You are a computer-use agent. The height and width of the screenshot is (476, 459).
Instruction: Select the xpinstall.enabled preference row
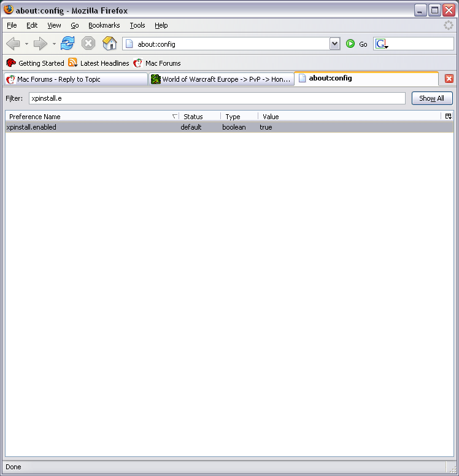coord(229,127)
